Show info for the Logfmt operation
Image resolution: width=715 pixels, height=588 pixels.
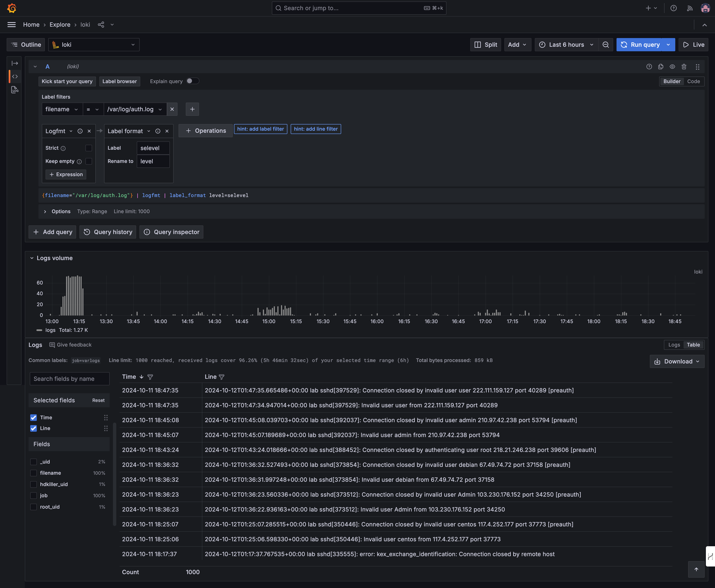tap(80, 131)
